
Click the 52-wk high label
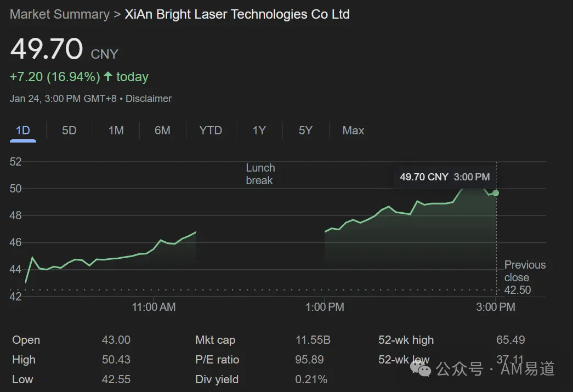point(406,340)
